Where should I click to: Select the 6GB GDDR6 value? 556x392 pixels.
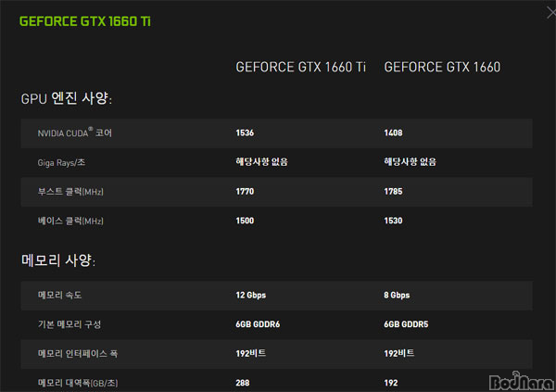pos(258,324)
